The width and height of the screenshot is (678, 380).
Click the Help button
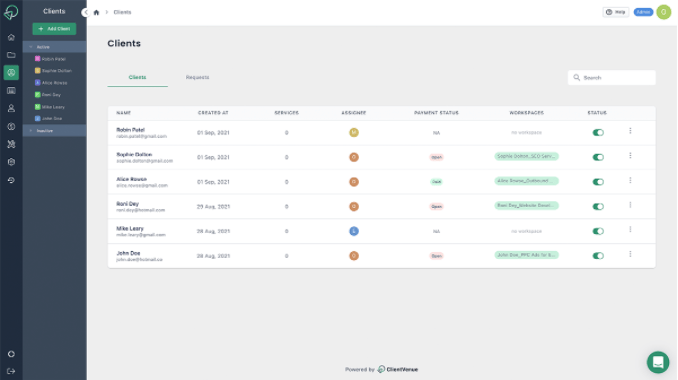click(616, 12)
